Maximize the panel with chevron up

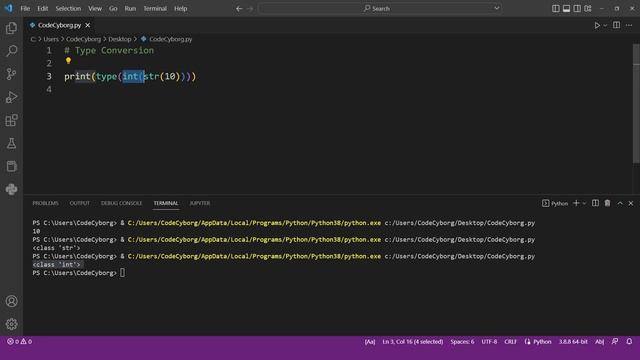point(620,203)
